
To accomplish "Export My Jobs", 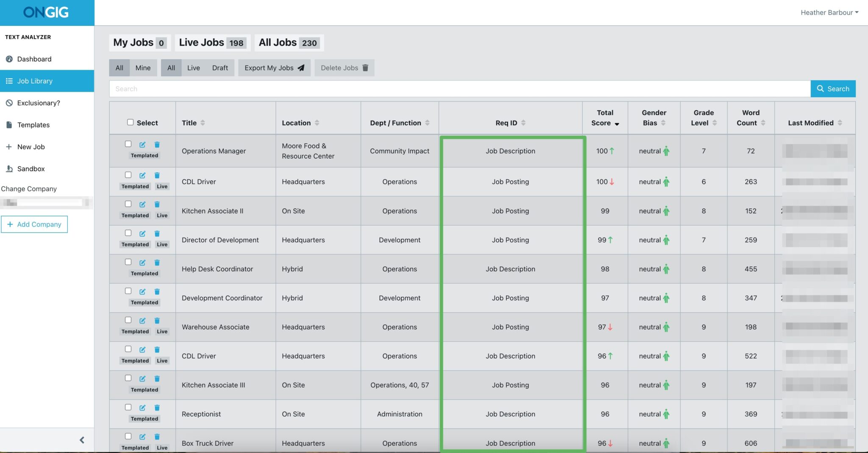I will click(x=274, y=68).
